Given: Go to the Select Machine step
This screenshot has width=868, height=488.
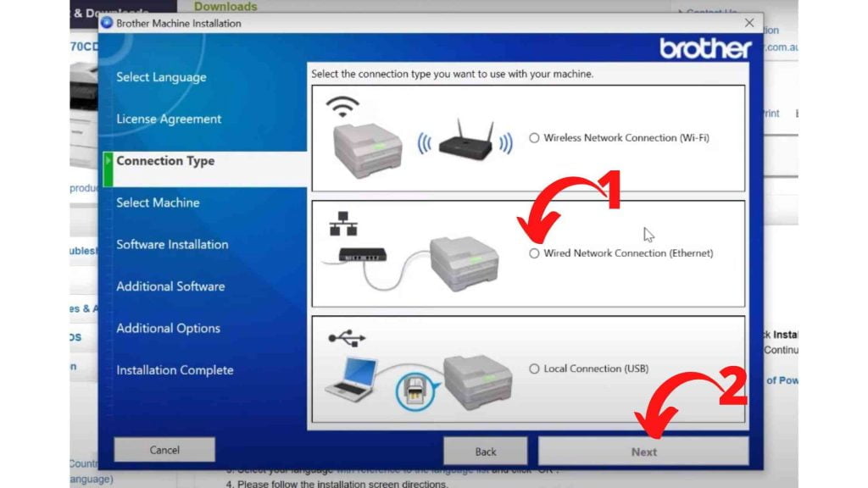Looking at the screenshot, I should click(x=158, y=202).
